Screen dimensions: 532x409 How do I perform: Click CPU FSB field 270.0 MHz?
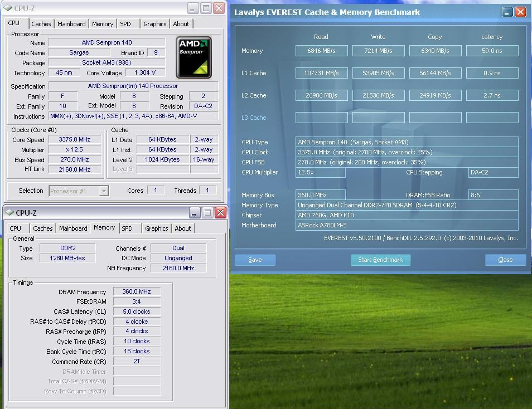pos(407,162)
